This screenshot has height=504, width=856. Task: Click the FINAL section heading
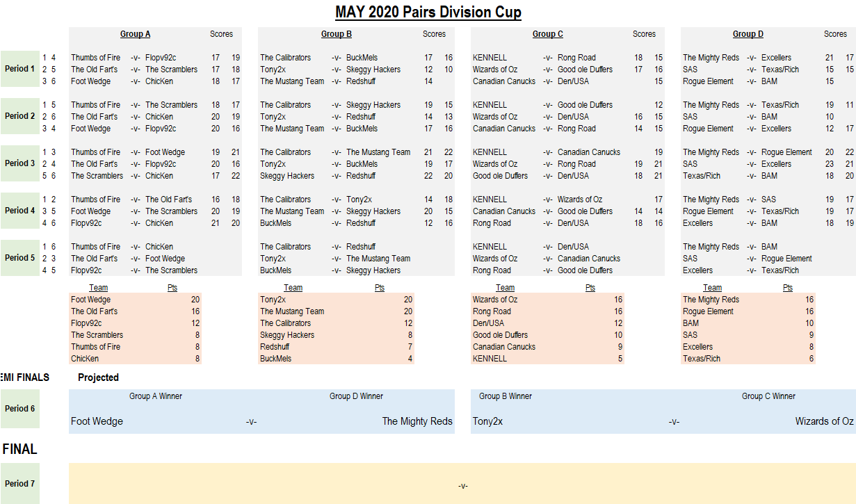point(19,449)
